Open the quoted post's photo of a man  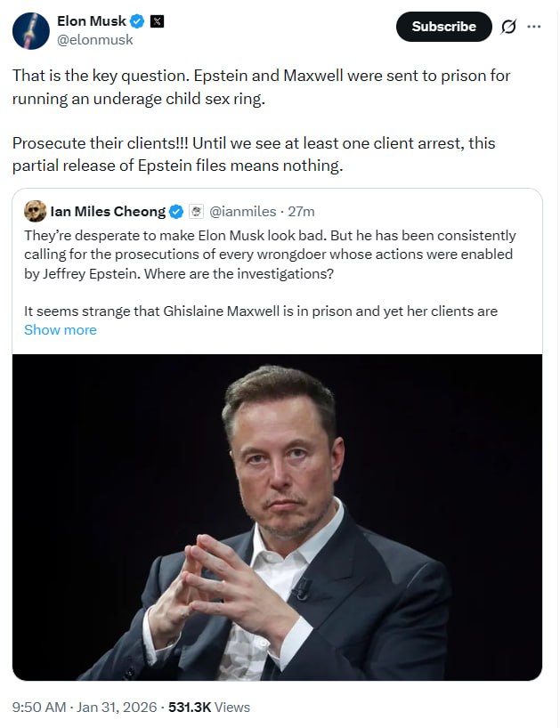pyautogui.click(x=277, y=516)
